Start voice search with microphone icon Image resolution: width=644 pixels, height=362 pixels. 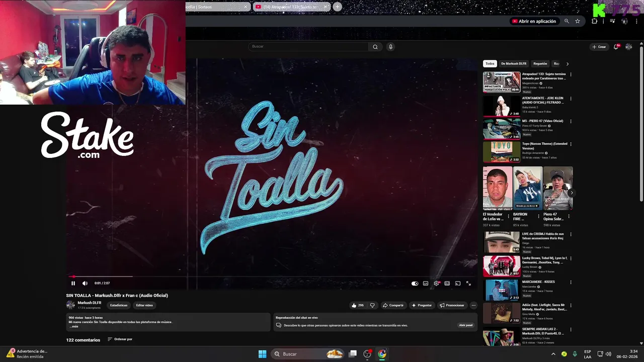[390, 47]
